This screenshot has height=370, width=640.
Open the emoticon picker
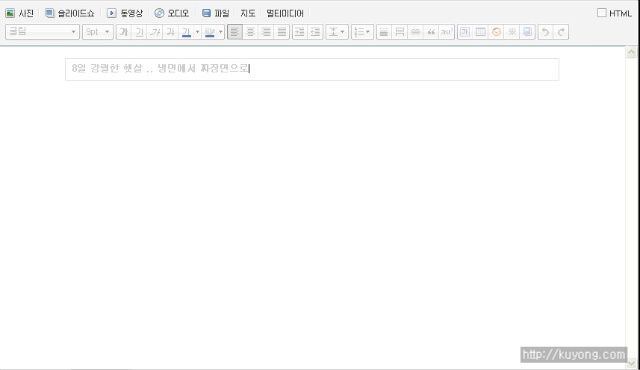tap(496, 32)
